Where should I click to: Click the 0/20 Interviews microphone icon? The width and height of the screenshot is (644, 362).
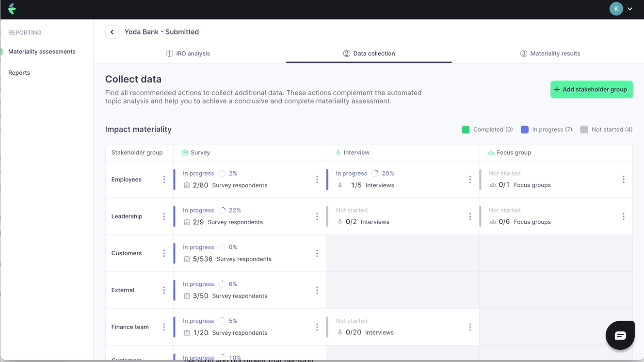[340, 332]
